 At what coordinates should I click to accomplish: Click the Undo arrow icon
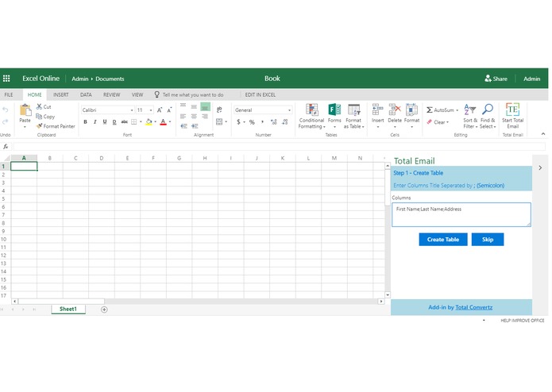pos(5,110)
